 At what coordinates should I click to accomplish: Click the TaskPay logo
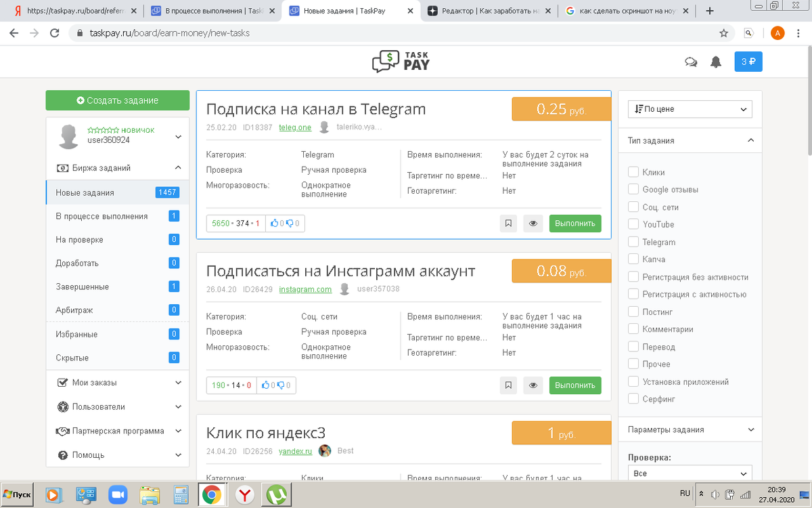coord(401,62)
